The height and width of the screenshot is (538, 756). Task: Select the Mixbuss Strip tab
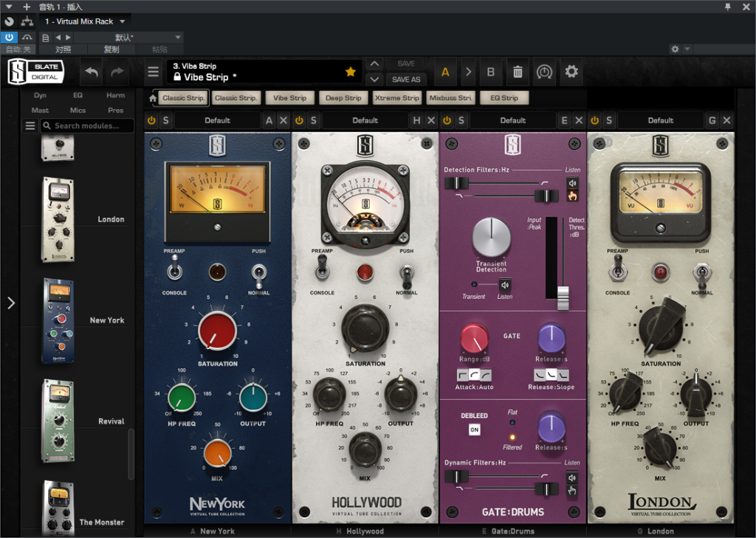click(452, 97)
